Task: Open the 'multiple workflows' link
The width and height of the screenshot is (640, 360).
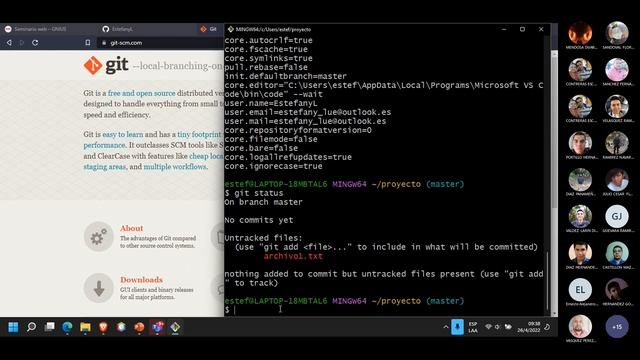Action: tap(175, 167)
